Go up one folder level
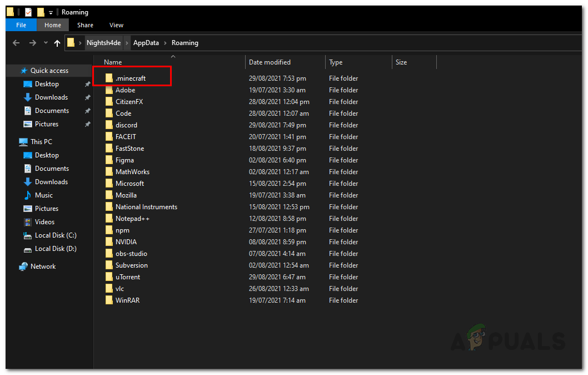The width and height of the screenshot is (588, 375). [57, 43]
